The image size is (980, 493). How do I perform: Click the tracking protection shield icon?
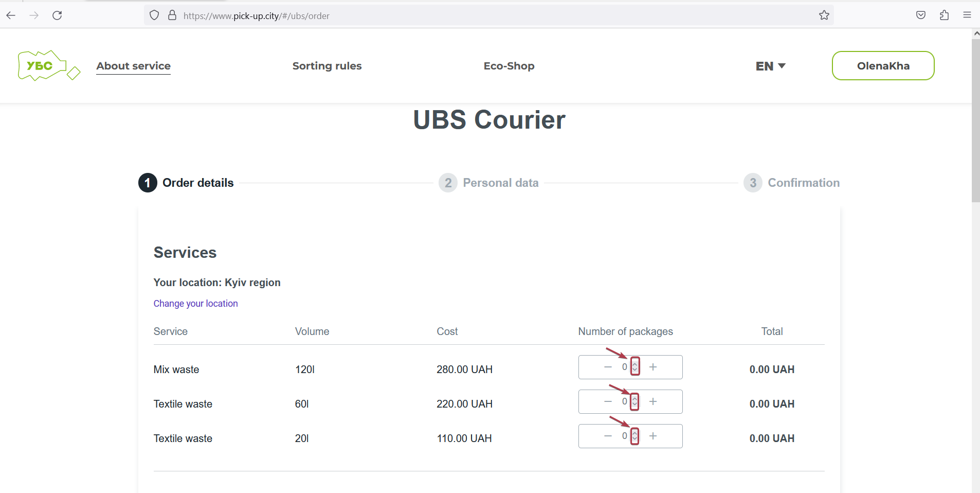tap(154, 15)
